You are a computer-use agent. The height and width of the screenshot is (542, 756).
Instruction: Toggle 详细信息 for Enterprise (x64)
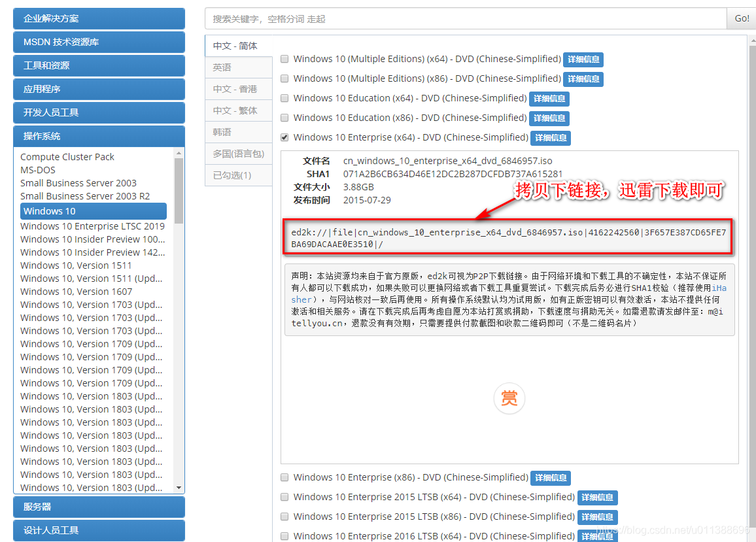pyautogui.click(x=551, y=138)
